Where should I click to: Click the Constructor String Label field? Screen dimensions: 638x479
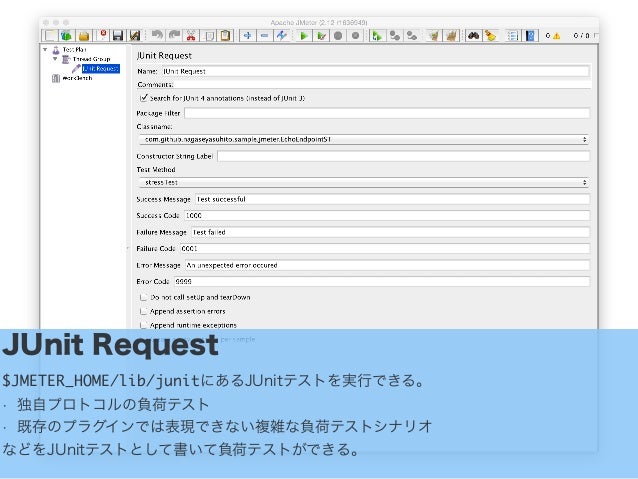point(403,156)
